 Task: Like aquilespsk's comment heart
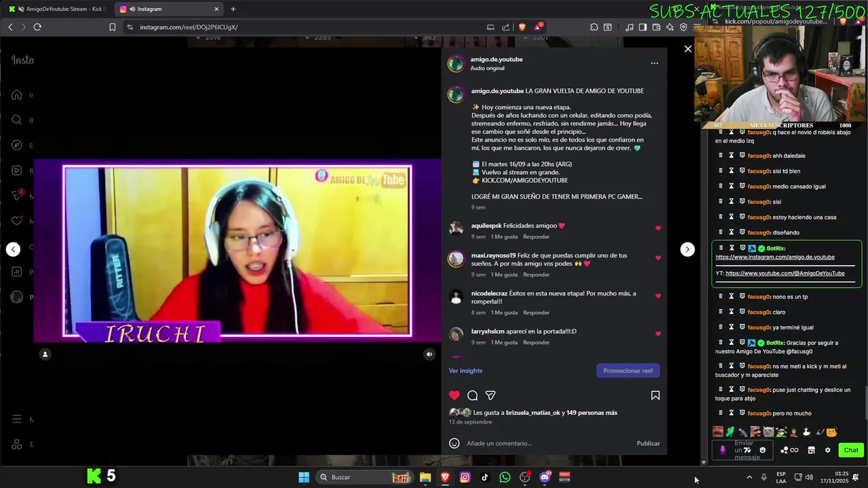point(658,228)
